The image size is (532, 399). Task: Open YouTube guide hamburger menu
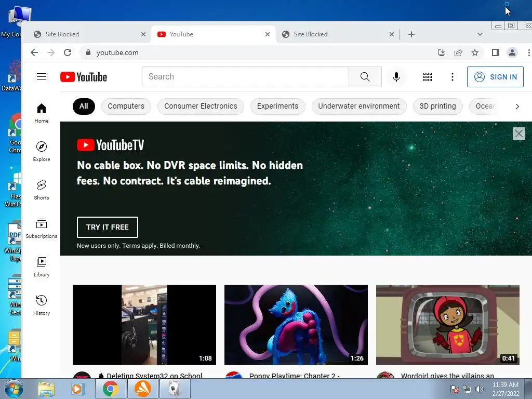(x=42, y=77)
